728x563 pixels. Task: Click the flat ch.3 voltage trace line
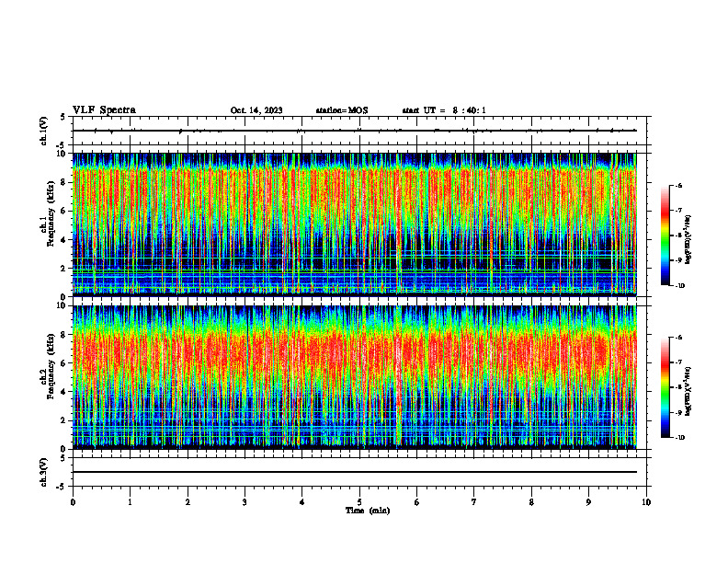tap(354, 472)
